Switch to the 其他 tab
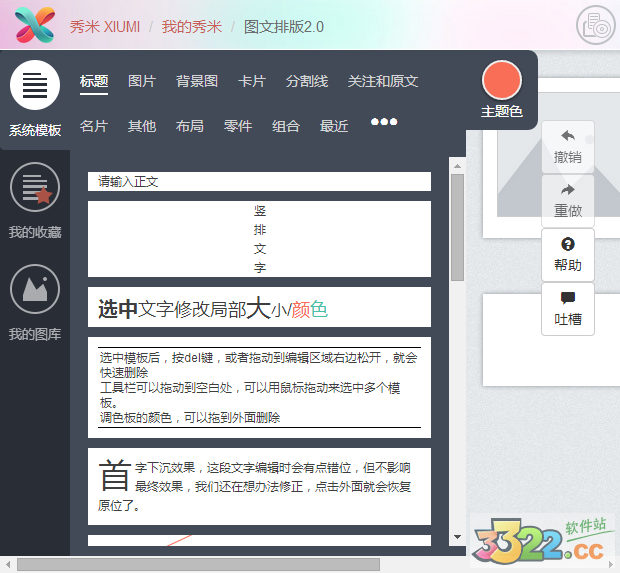Screen dimensions: 620x573 tap(142, 126)
